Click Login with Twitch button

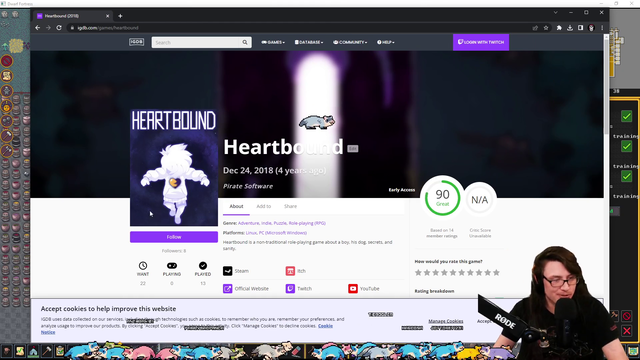tap(481, 42)
